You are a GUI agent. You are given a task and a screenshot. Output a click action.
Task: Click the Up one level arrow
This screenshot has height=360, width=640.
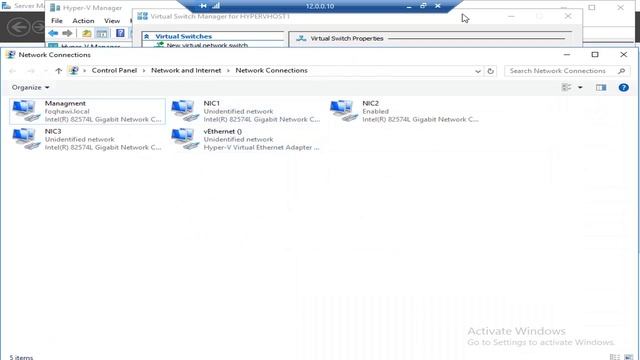58,71
